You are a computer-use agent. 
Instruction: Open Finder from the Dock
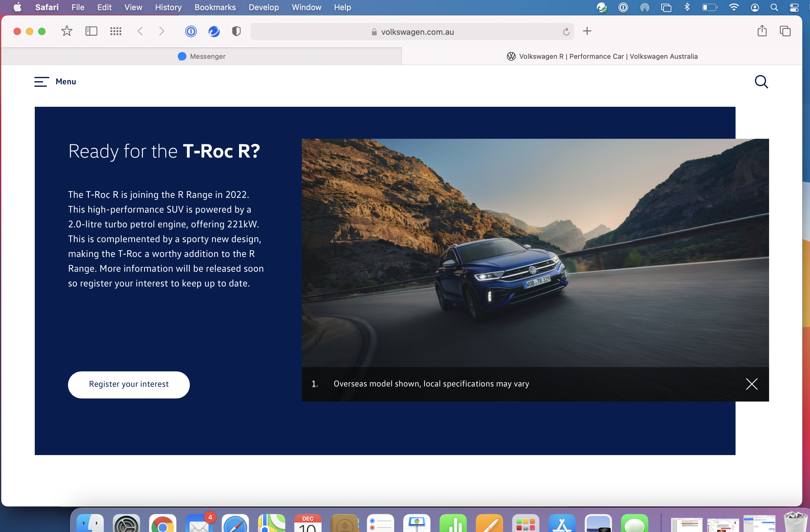(x=90, y=523)
